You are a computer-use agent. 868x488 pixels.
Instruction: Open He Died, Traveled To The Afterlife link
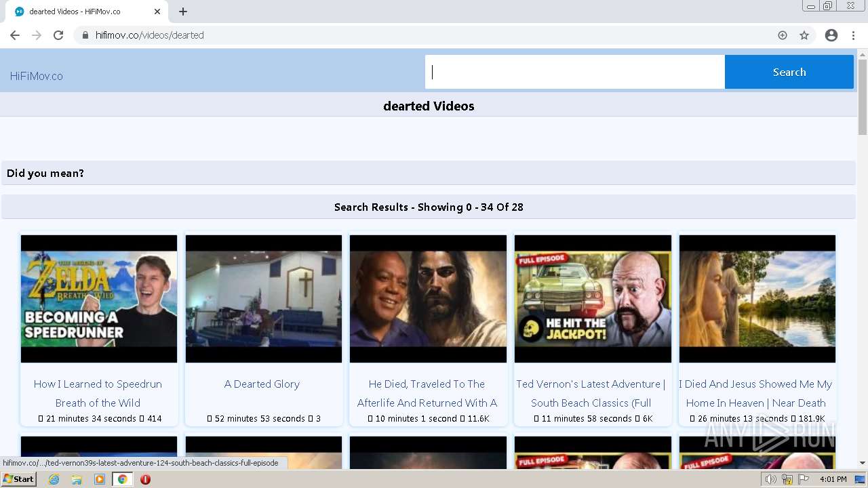pyautogui.click(x=427, y=393)
